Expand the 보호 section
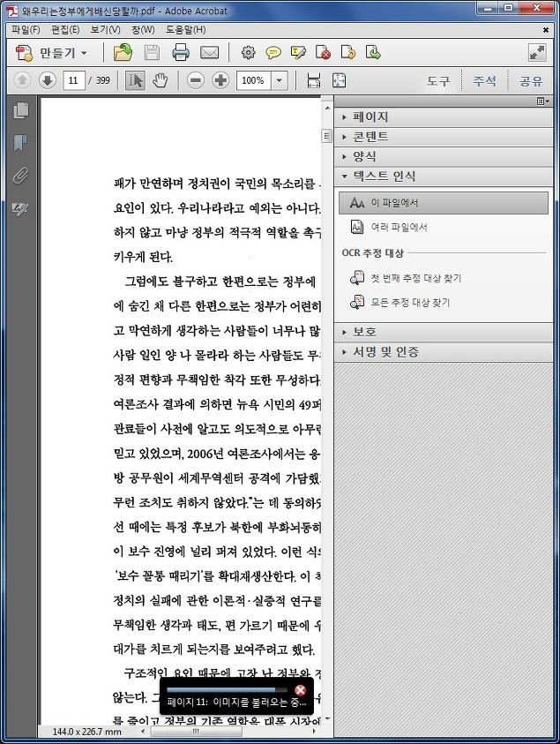The image size is (560, 744). 444,332
